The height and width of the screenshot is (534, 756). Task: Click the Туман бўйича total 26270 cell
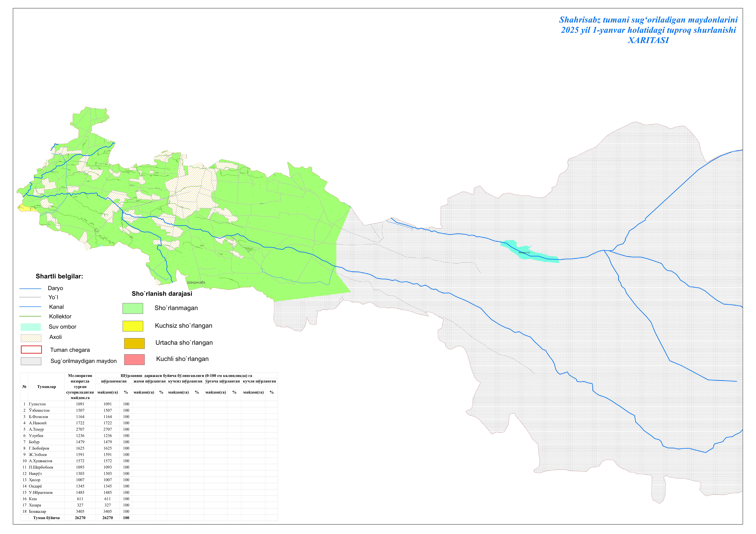[x=80, y=518]
